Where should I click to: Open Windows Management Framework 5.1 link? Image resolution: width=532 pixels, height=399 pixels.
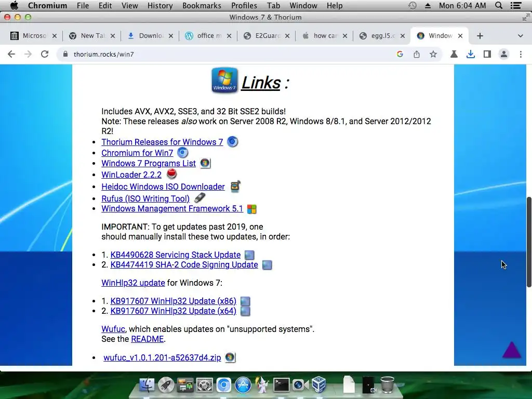(172, 209)
